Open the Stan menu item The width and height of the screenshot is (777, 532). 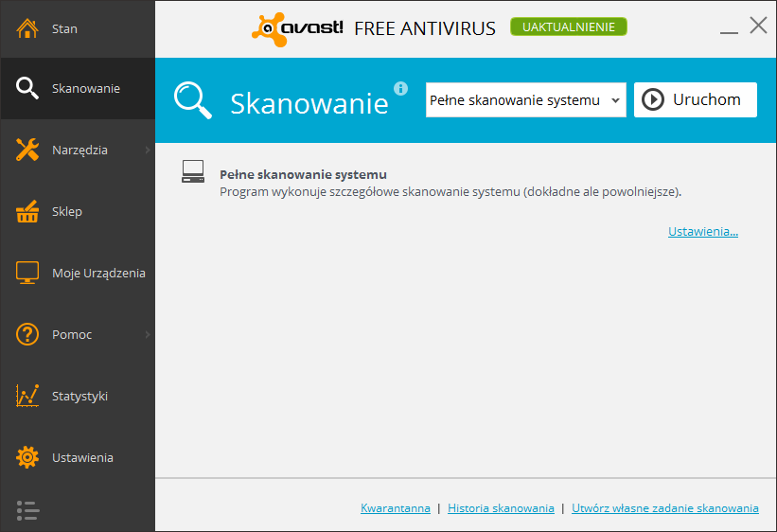click(x=78, y=28)
